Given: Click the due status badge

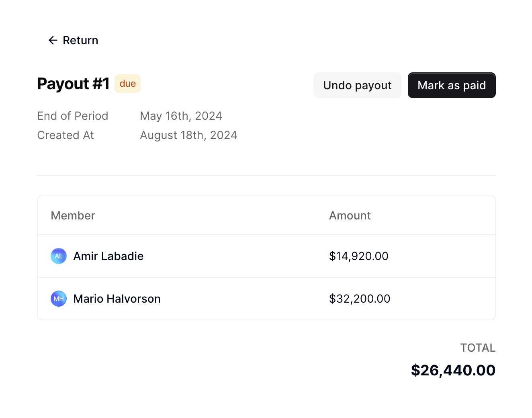Looking at the screenshot, I should click(x=127, y=84).
